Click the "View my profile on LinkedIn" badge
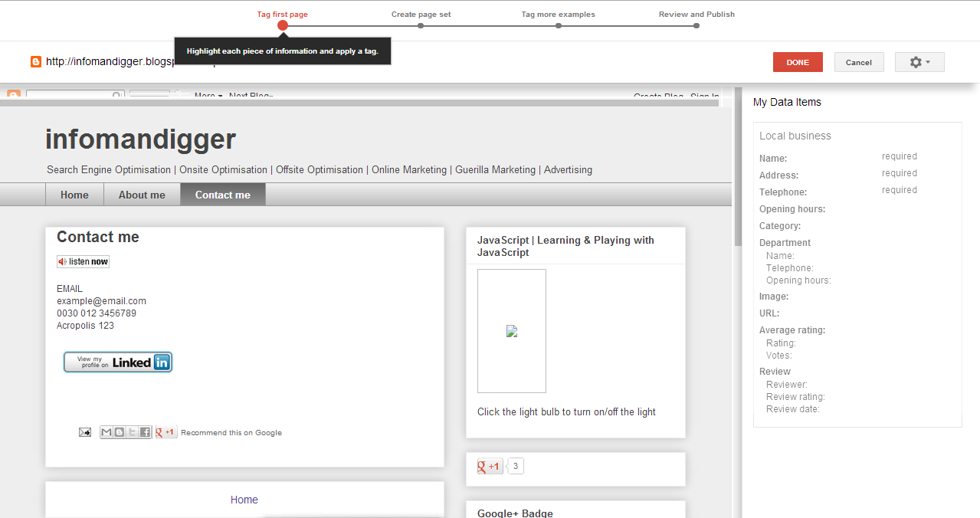980x518 pixels. (117, 362)
